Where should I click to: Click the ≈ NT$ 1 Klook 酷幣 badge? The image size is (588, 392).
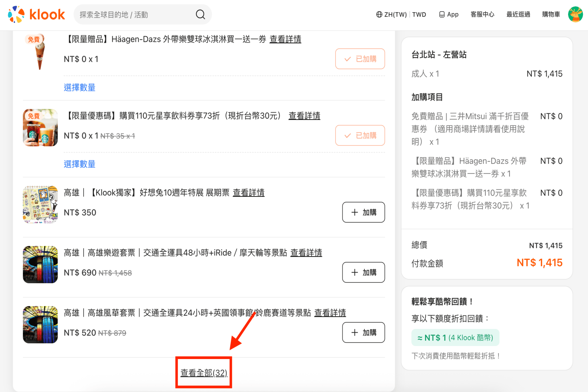(x=455, y=337)
